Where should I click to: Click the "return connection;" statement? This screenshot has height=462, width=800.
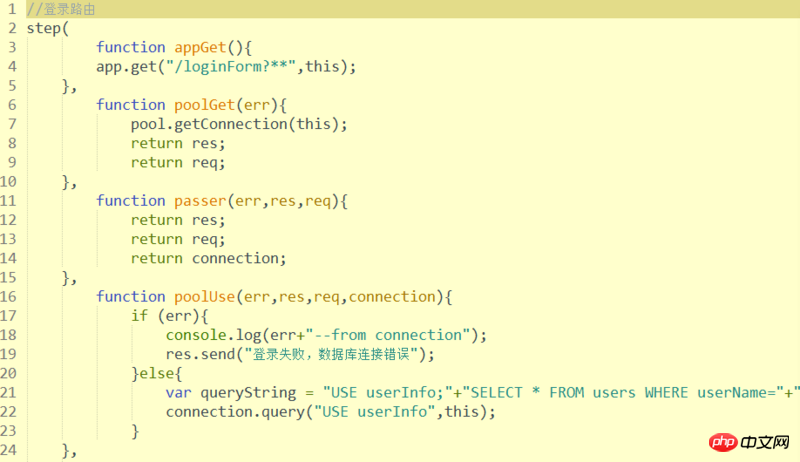(208, 258)
